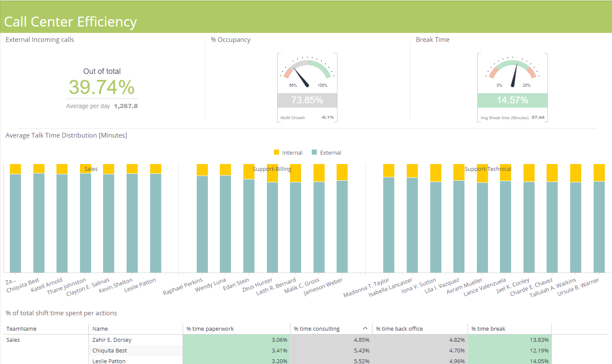
Task: Select the Break Time gauge dial
Action: pos(512,73)
